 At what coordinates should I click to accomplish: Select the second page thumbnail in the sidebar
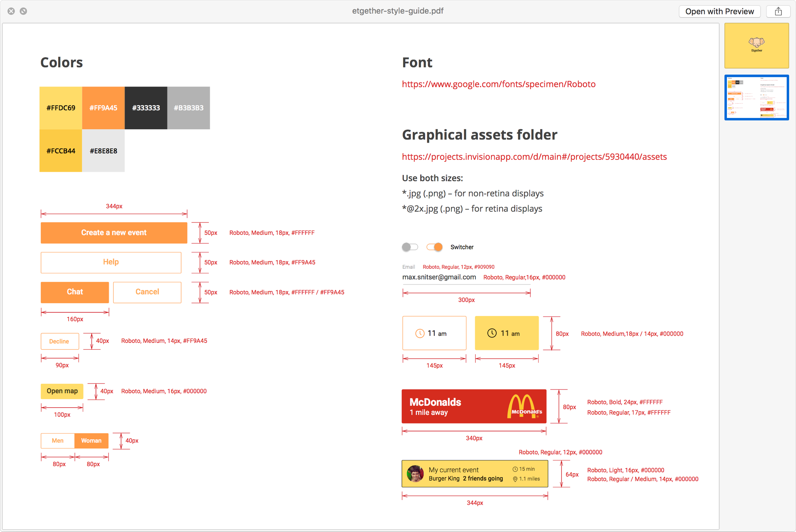(x=756, y=98)
